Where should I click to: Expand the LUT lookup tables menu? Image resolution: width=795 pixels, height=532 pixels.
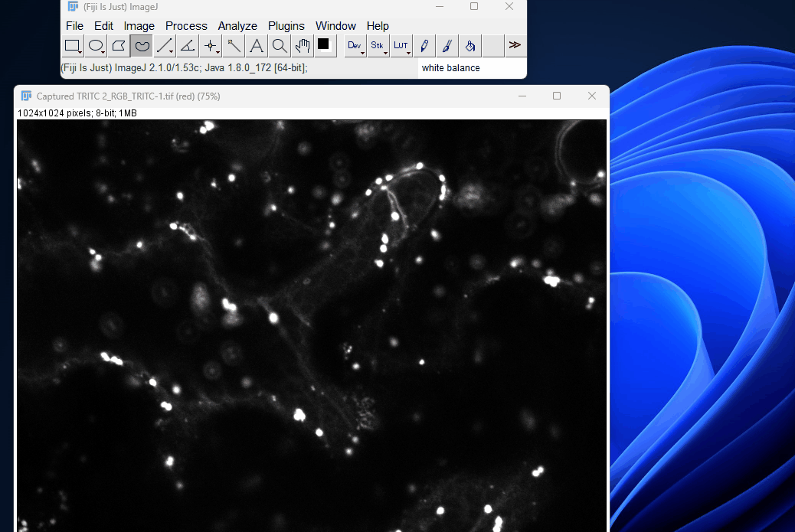401,46
